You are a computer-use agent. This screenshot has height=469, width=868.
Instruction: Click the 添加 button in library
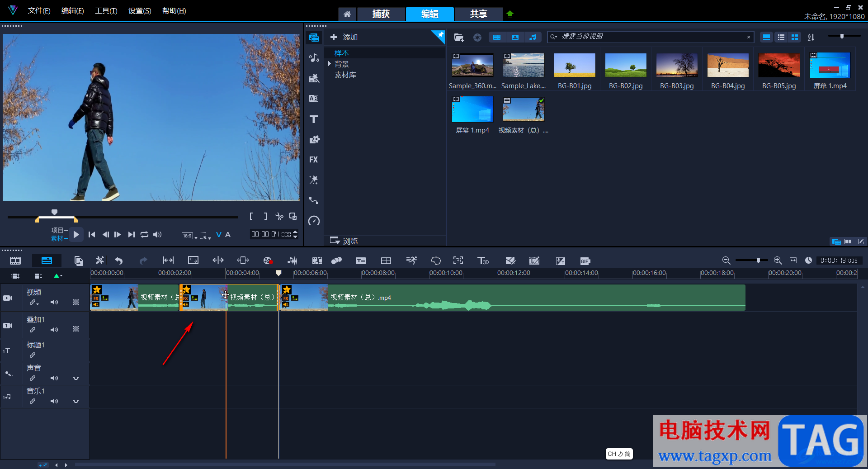click(x=344, y=37)
